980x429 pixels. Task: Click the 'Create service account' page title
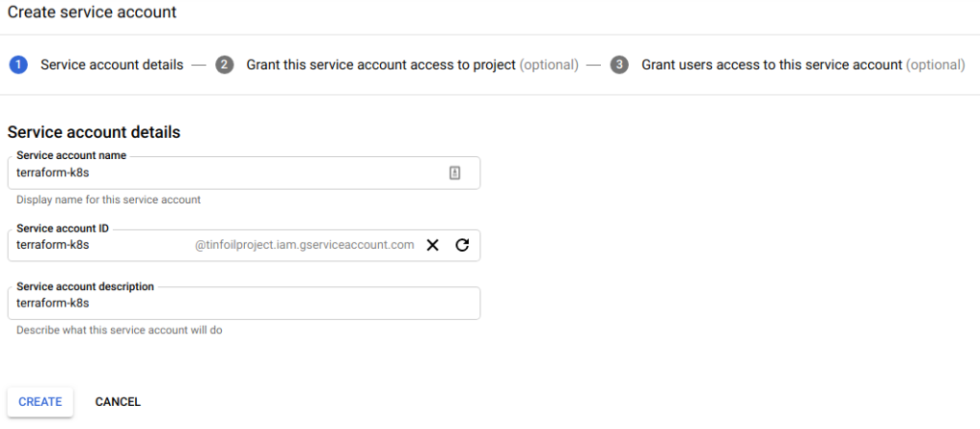pos(92,13)
